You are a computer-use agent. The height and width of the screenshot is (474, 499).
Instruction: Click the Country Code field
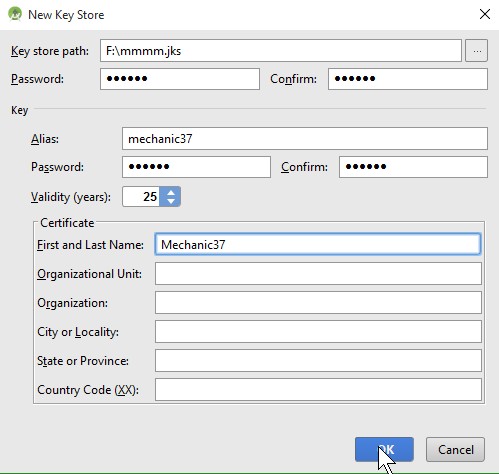tap(318, 390)
